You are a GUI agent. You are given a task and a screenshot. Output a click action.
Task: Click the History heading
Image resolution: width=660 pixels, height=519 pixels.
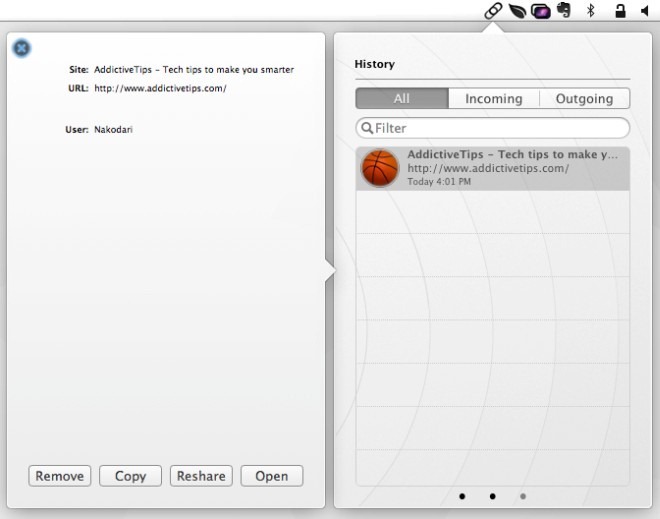[375, 64]
